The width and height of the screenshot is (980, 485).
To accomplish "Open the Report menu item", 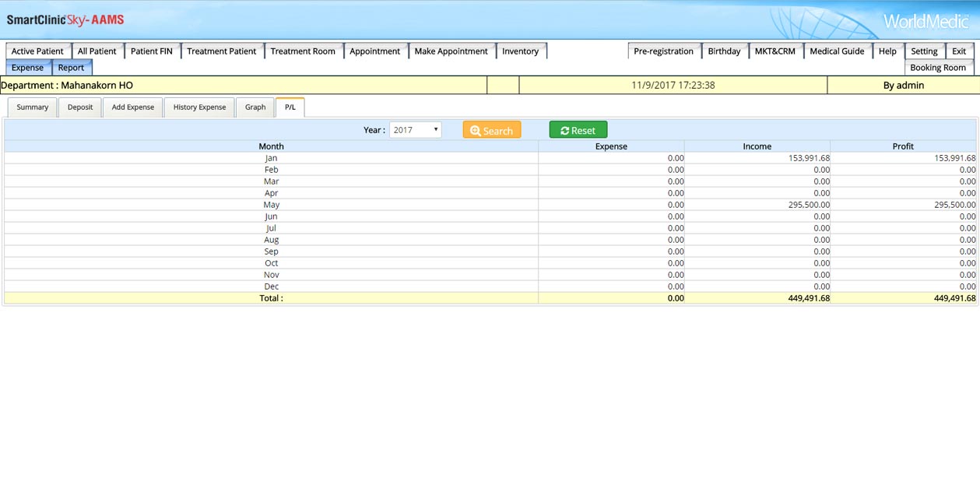I will coord(71,68).
